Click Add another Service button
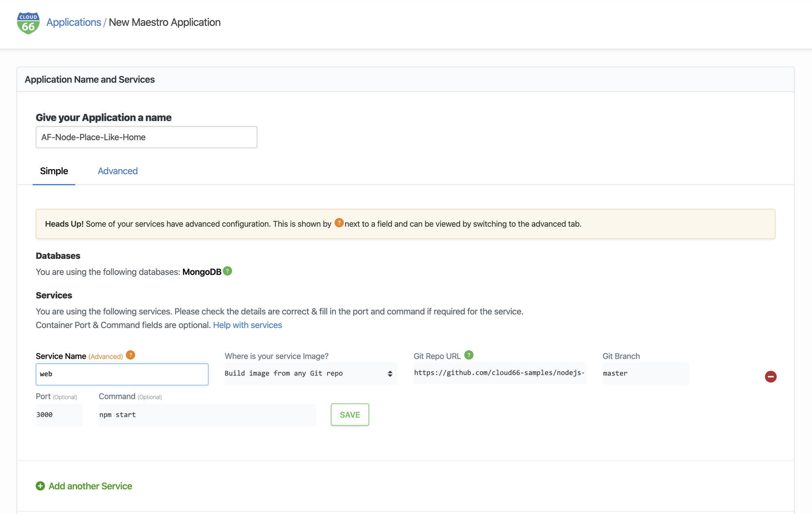This screenshot has height=514, width=812. tap(91, 486)
